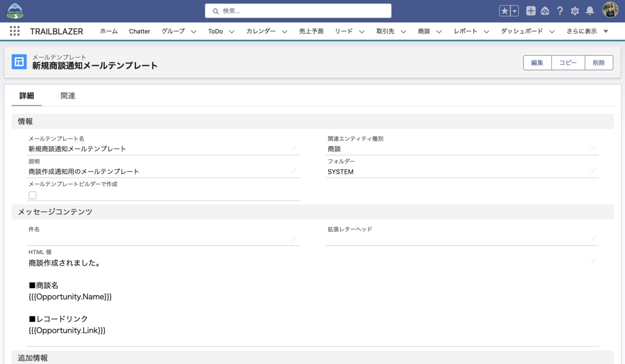Viewport: 625px width, 364px height.
Task: Expand the グループ tab dropdown chevron
Action: pos(194,32)
